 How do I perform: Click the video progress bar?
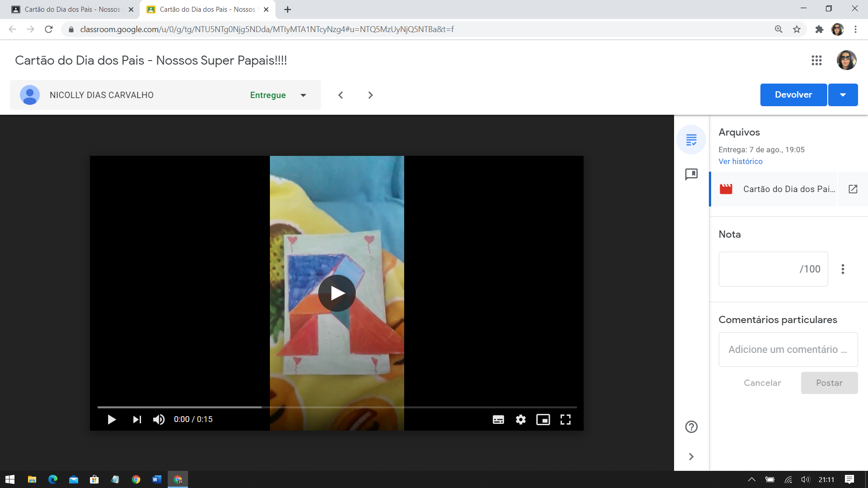coord(337,408)
